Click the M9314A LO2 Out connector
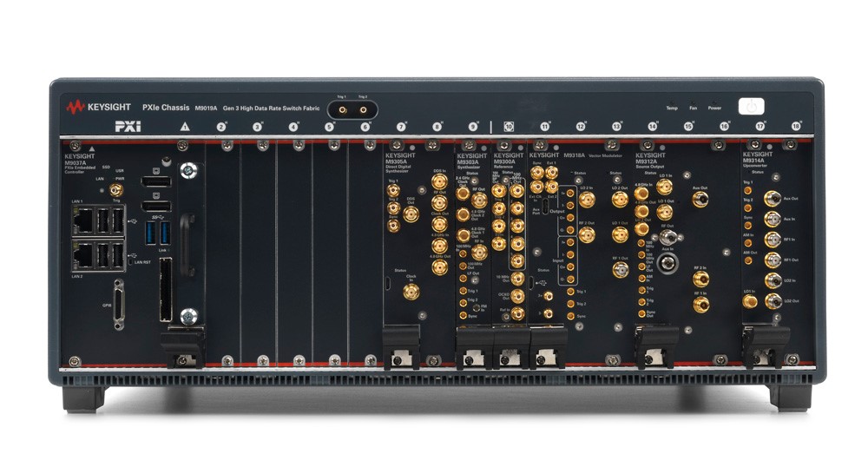 (773, 301)
